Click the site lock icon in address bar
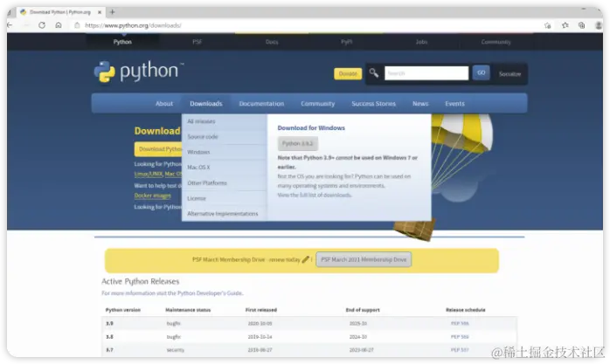The image size is (610, 364). tap(77, 25)
